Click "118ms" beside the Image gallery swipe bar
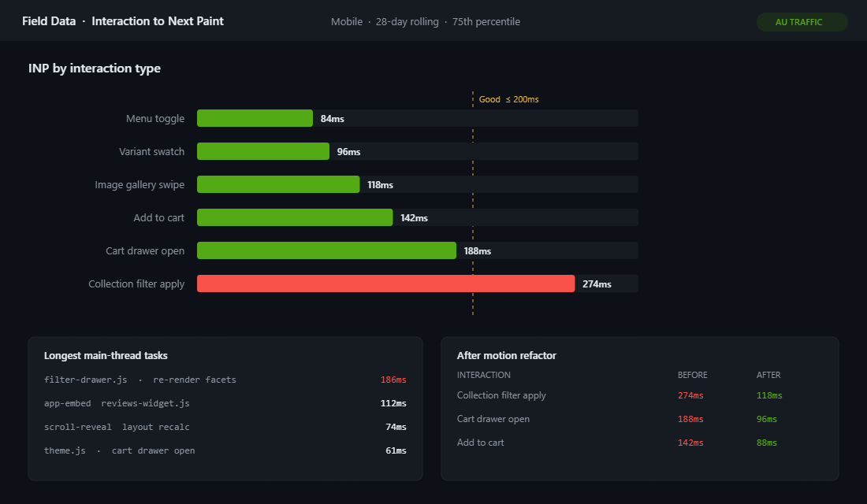The width and height of the screenshot is (867, 504). coord(381,185)
